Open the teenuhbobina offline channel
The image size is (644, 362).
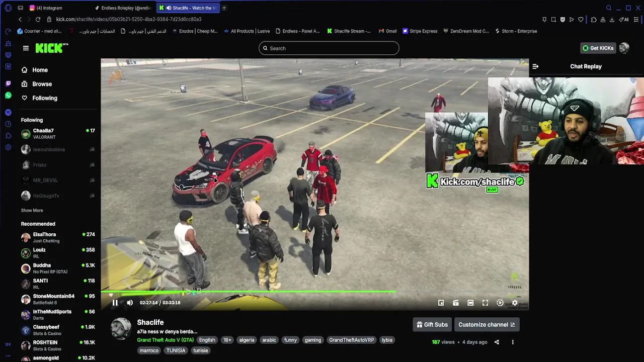(x=58, y=149)
